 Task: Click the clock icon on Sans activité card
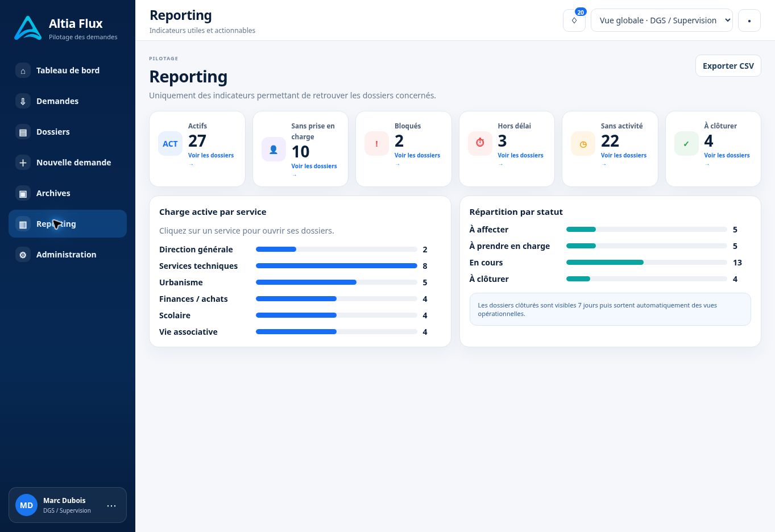(x=583, y=144)
